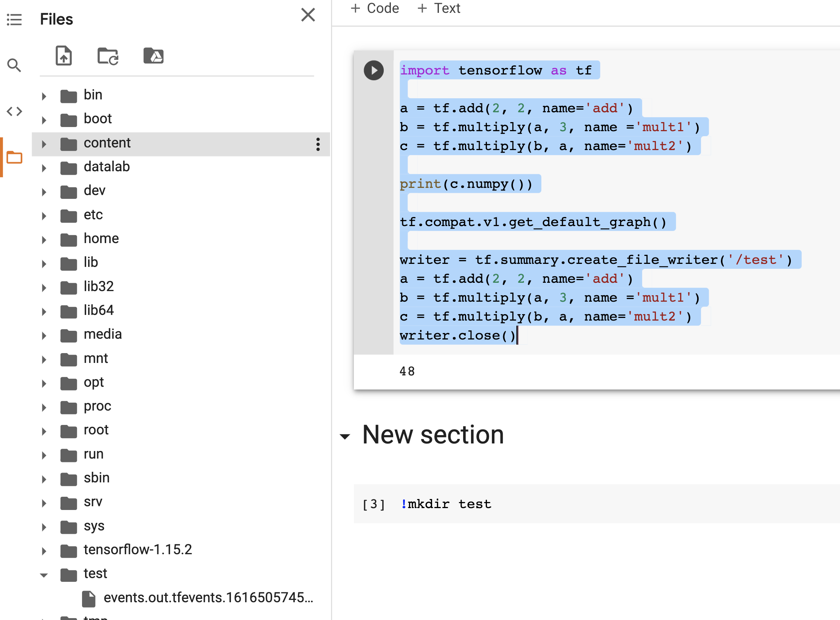Collapse the test folder
This screenshot has width=840, height=620.
[x=44, y=575]
